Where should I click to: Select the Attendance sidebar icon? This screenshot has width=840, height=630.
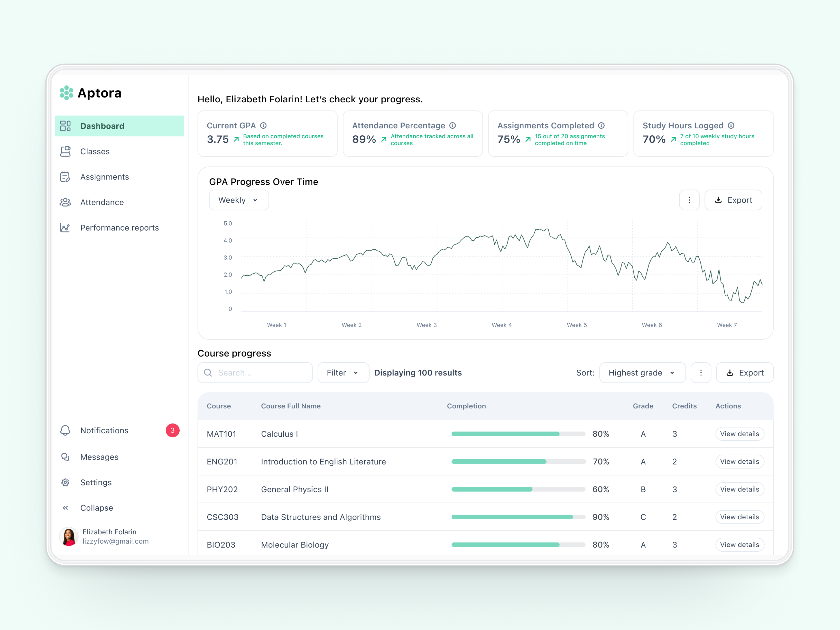(x=65, y=202)
